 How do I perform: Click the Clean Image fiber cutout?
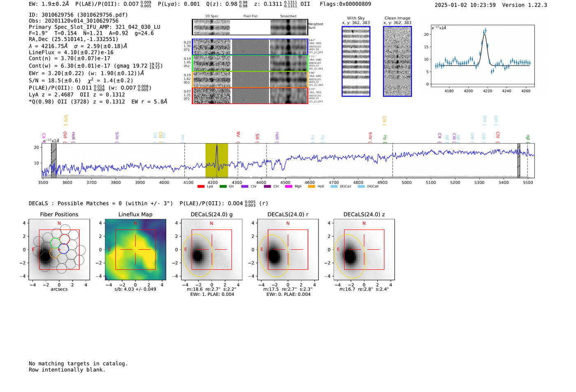[397, 61]
